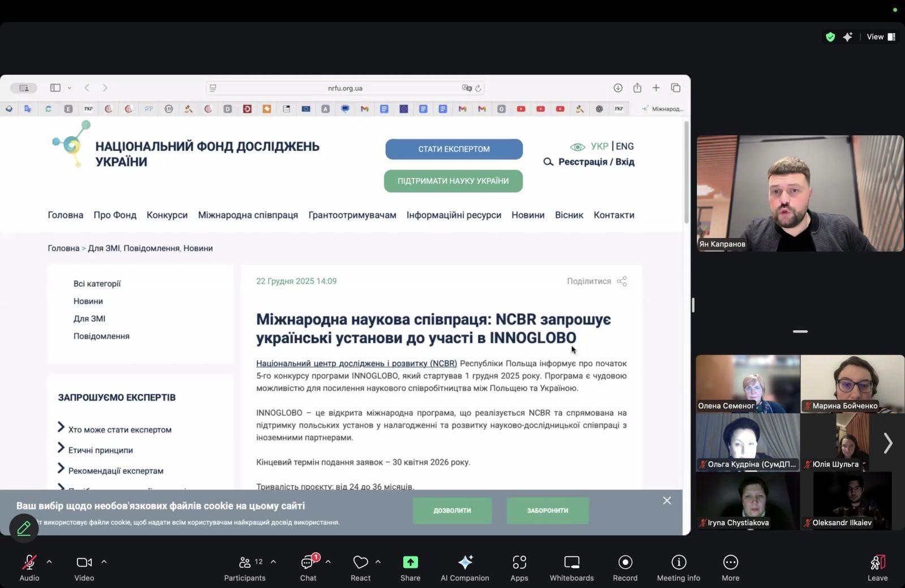Open Whiteboards in the Zoom toolbar

(572, 568)
